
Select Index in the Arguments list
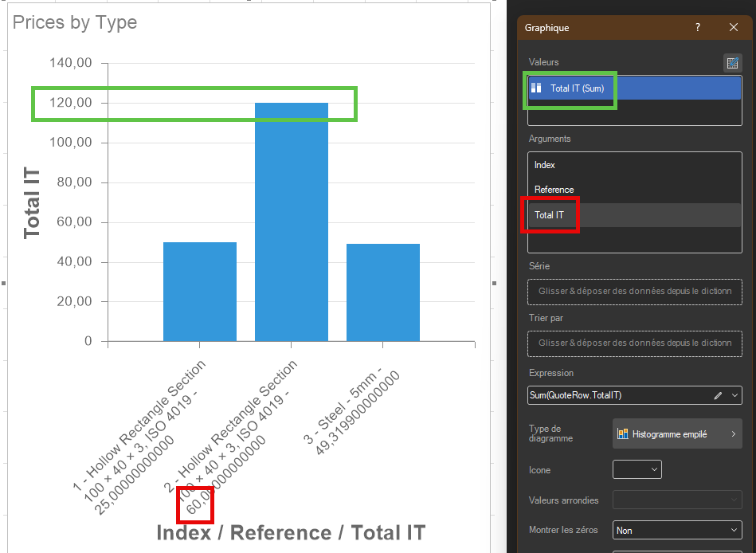[545, 165]
